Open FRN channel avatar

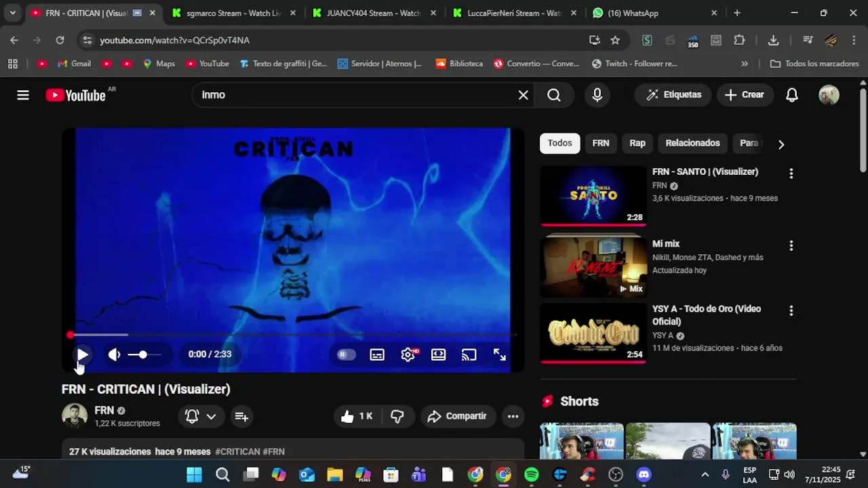(x=75, y=416)
